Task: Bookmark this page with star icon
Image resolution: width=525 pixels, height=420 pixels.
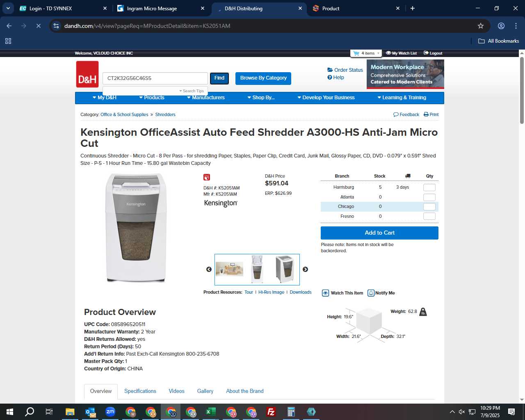Action: tap(481, 26)
